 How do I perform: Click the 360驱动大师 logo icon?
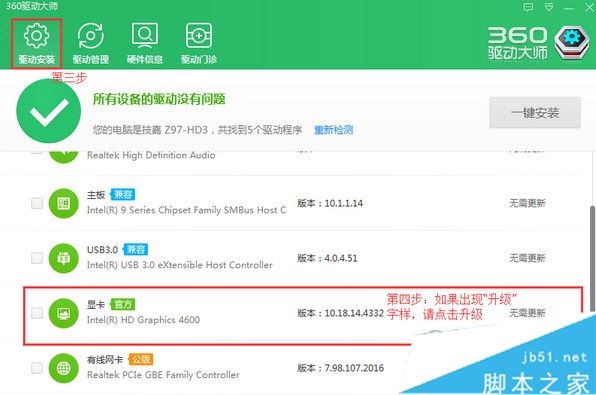[571, 42]
